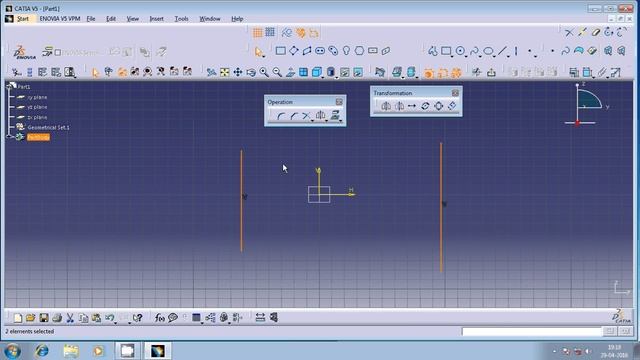Choose the Centered Rectangle tool
The image size is (640, 360).
point(373,51)
